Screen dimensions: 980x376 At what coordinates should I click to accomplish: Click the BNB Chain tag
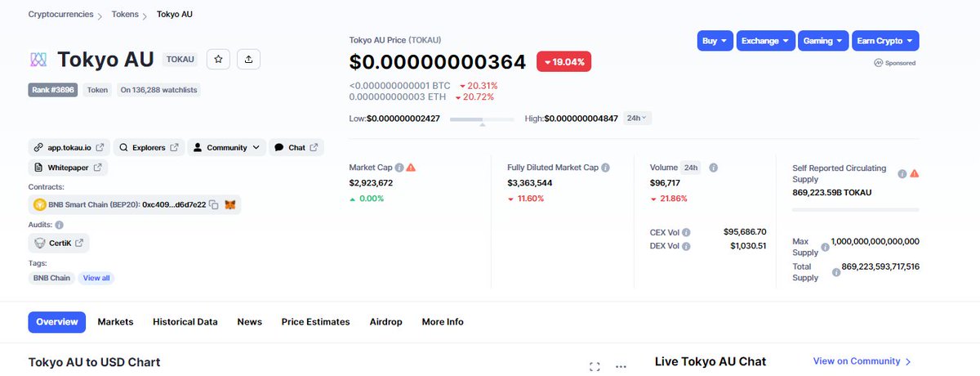coord(51,278)
